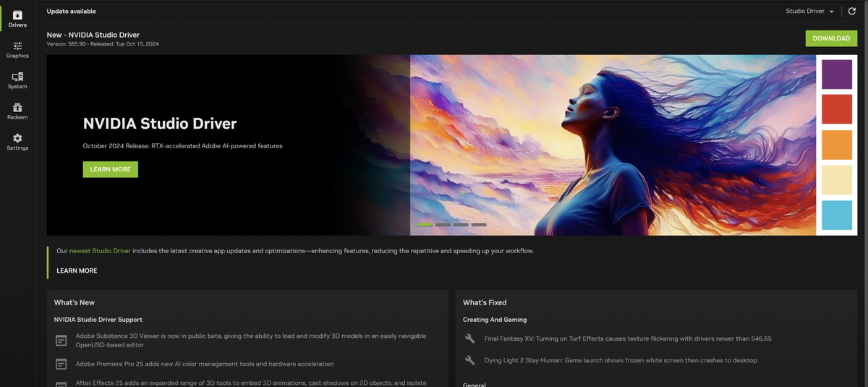The width and height of the screenshot is (868, 387).
Task: Open the newest Studio Driver link
Action: pyautogui.click(x=100, y=251)
